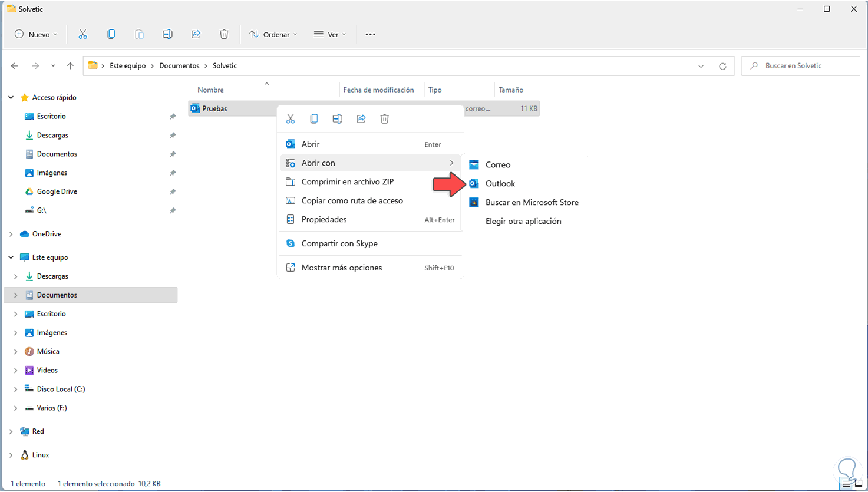
Task: Open the Abrir con submenu entry
Action: tap(370, 163)
